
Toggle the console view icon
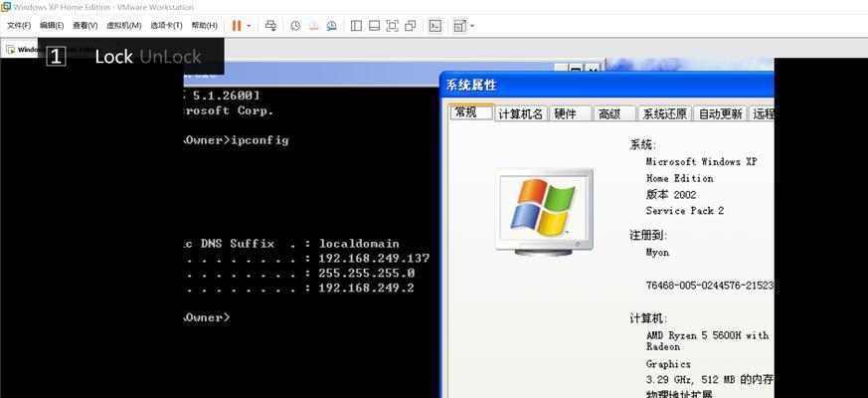coord(435,26)
